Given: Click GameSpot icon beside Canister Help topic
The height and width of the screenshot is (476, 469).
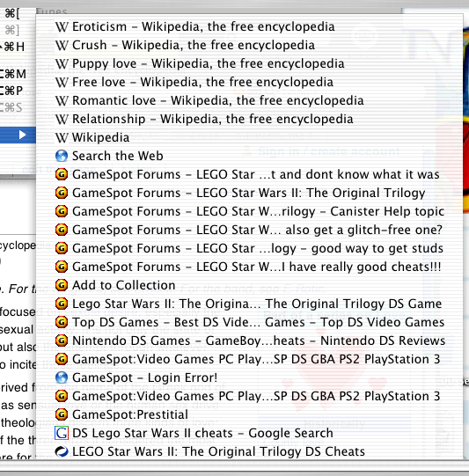Looking at the screenshot, I should [62, 211].
